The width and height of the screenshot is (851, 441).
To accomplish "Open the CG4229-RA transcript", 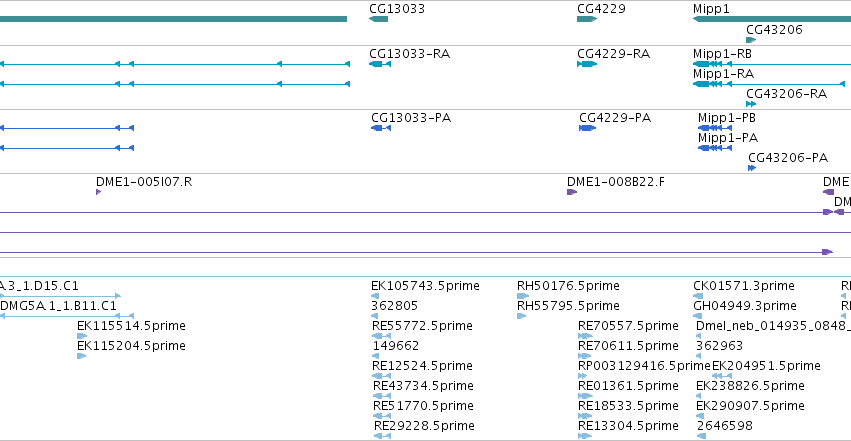I will 613,54.
